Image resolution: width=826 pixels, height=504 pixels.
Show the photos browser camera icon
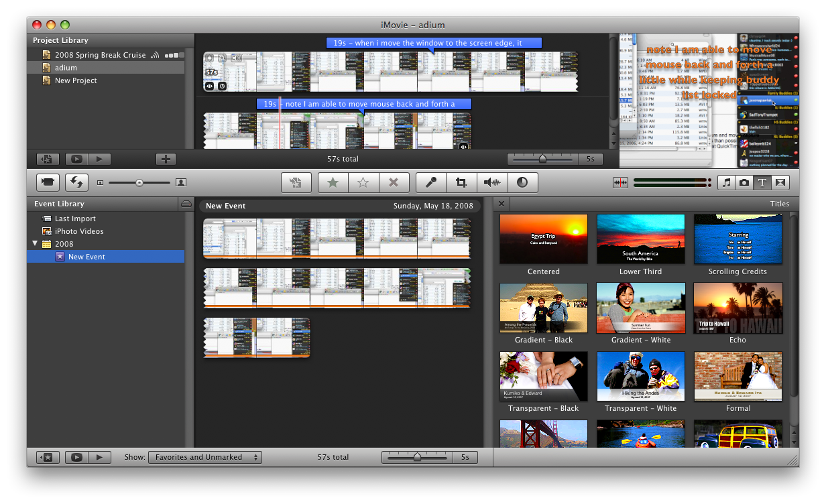[744, 182]
